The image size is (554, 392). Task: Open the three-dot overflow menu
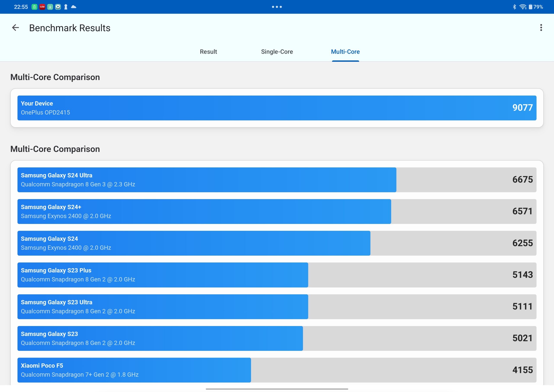541,28
